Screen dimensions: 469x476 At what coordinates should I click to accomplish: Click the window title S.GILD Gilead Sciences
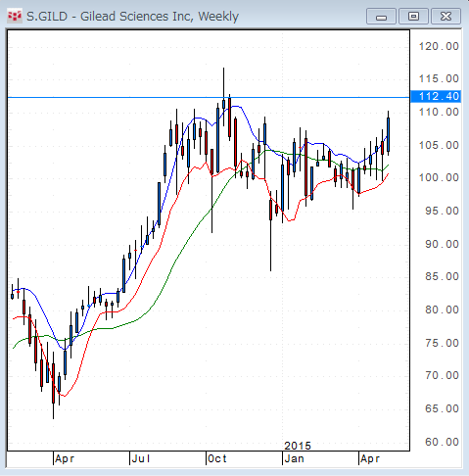coord(132,17)
